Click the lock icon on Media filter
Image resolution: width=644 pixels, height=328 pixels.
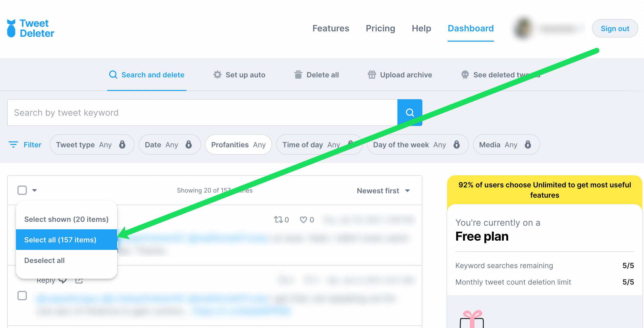point(528,144)
